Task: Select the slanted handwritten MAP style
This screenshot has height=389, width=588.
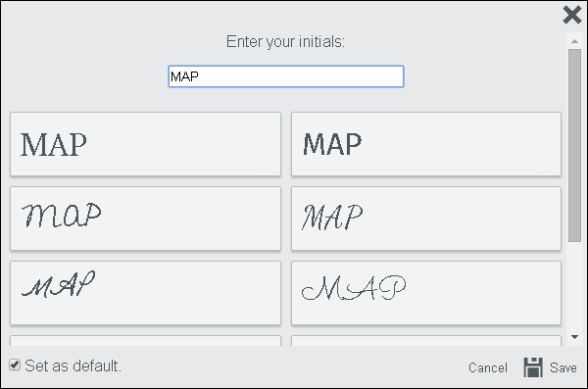Action: pyautogui.click(x=426, y=219)
